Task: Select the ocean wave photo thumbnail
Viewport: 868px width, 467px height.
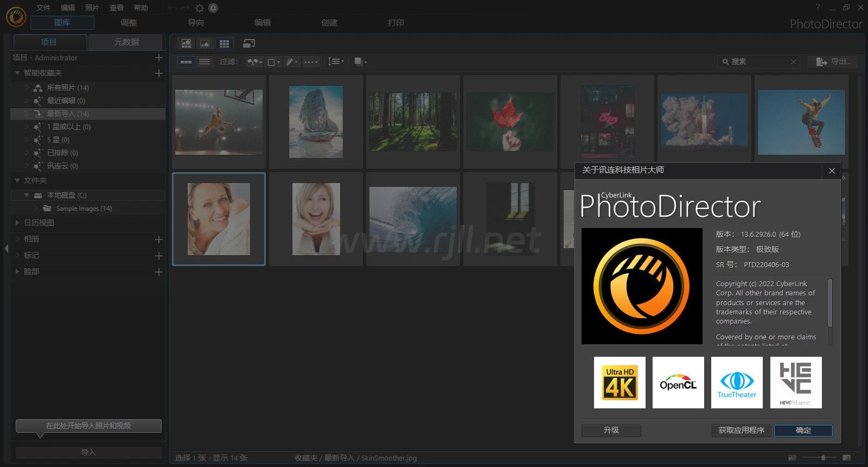Action: point(413,219)
